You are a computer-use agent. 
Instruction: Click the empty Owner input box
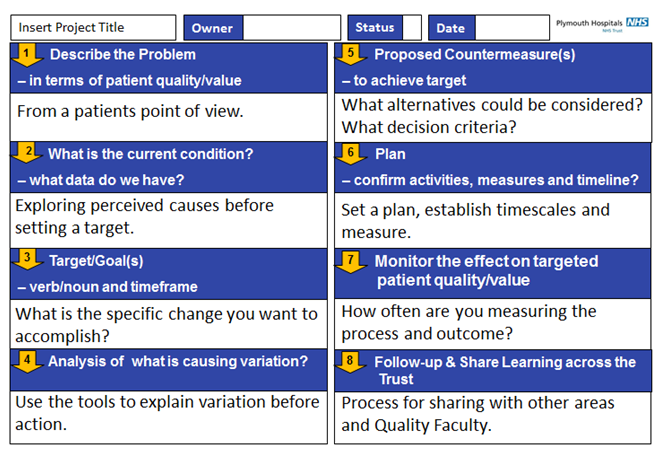(292, 28)
